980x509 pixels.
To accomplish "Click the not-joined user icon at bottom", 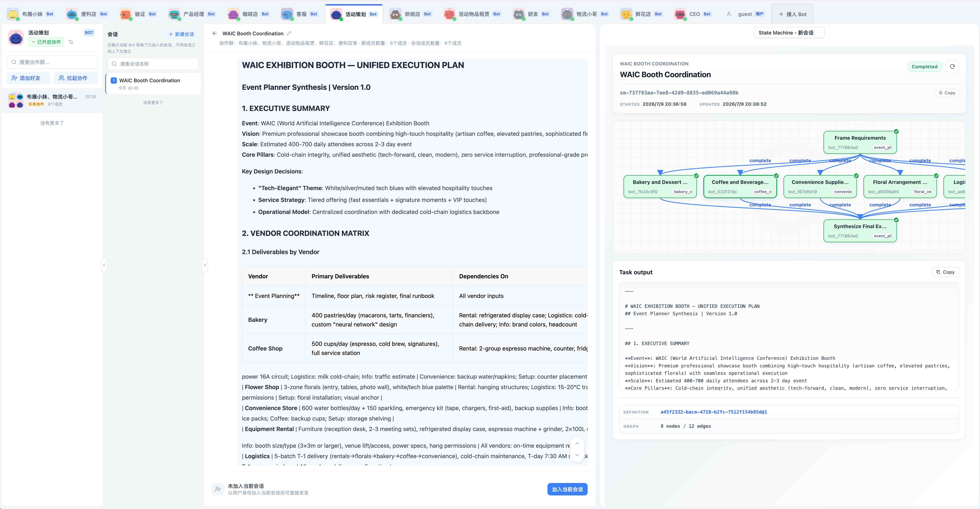I will (x=218, y=489).
